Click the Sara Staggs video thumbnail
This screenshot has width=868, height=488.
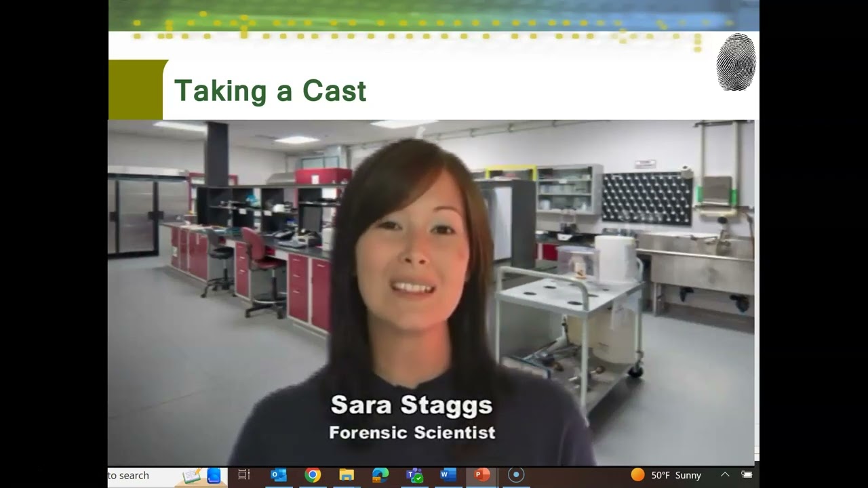[x=431, y=293]
